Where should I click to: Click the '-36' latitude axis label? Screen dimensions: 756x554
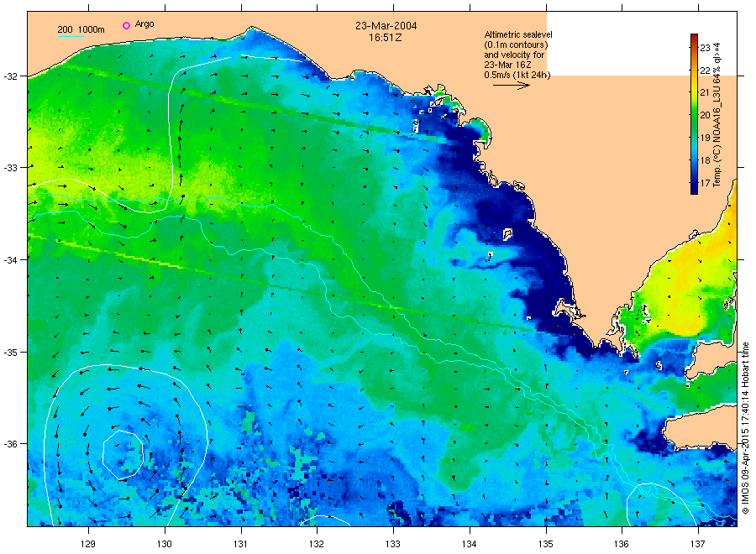[x=10, y=444]
